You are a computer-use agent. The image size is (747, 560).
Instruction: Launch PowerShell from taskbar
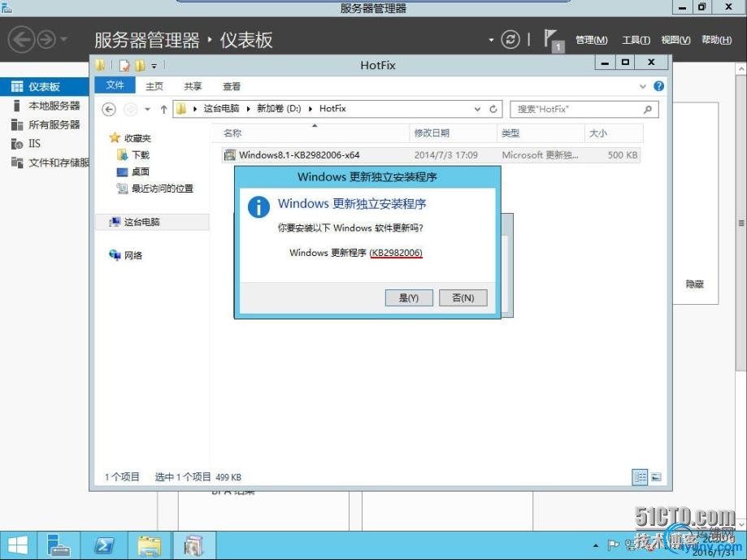point(104,545)
